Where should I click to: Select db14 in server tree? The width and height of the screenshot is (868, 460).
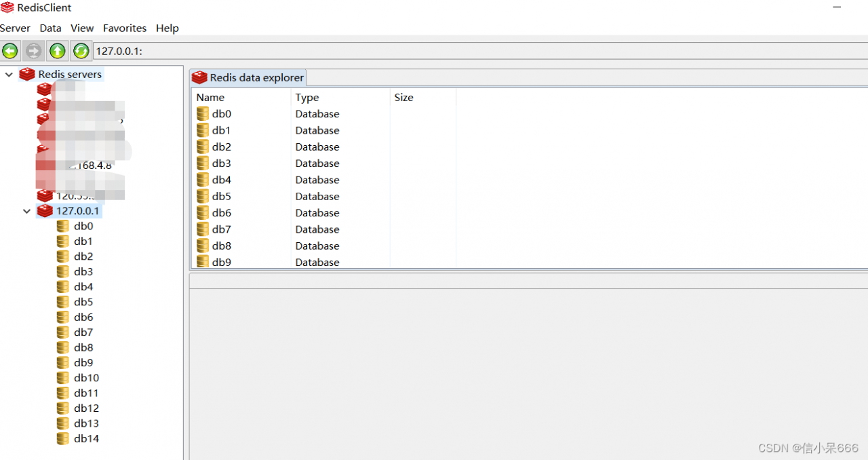[86, 439]
